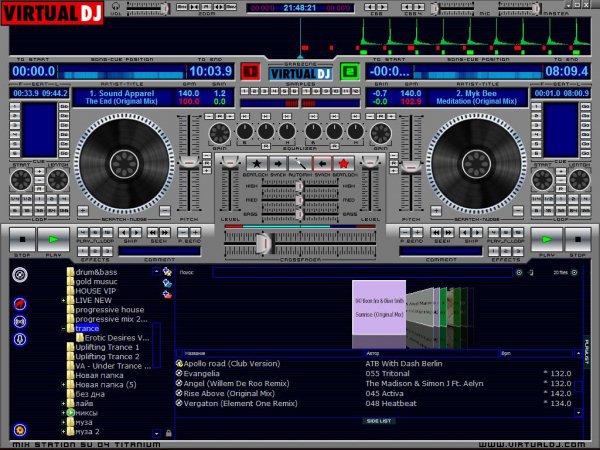Click the search input field
Screen dimensions: 600x450
coord(362,272)
